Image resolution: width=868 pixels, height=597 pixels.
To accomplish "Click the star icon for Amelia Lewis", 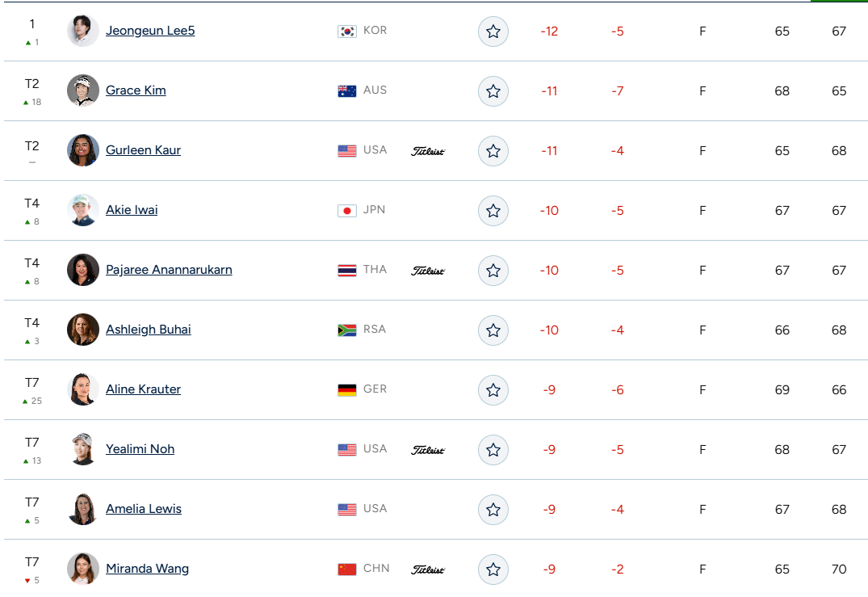I will (x=493, y=510).
